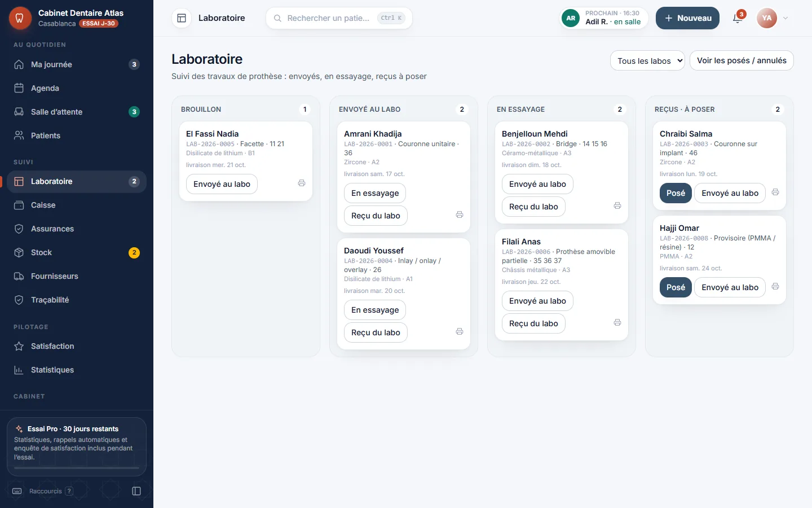Mark Filali Anas as Reçu du labo
The width and height of the screenshot is (812, 508).
[x=533, y=323]
